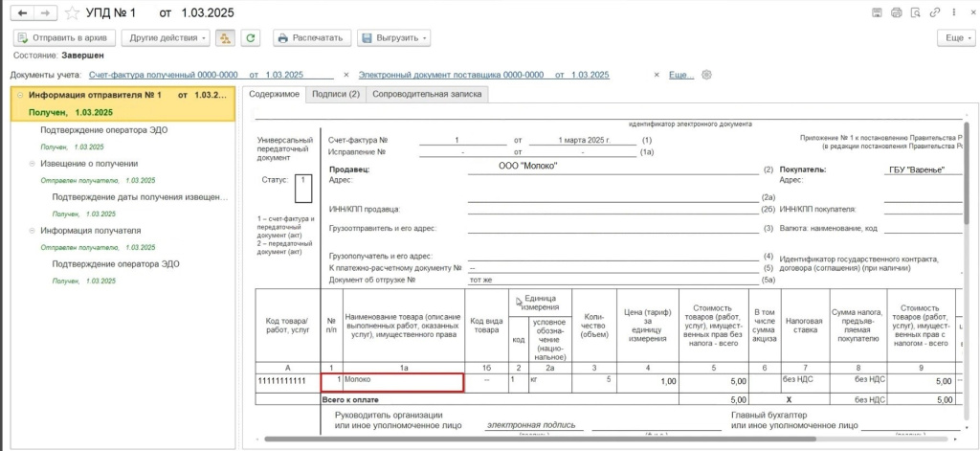Collapse the Информация отправителя № 1 node
This screenshot has height=451, width=980.
click(21, 95)
